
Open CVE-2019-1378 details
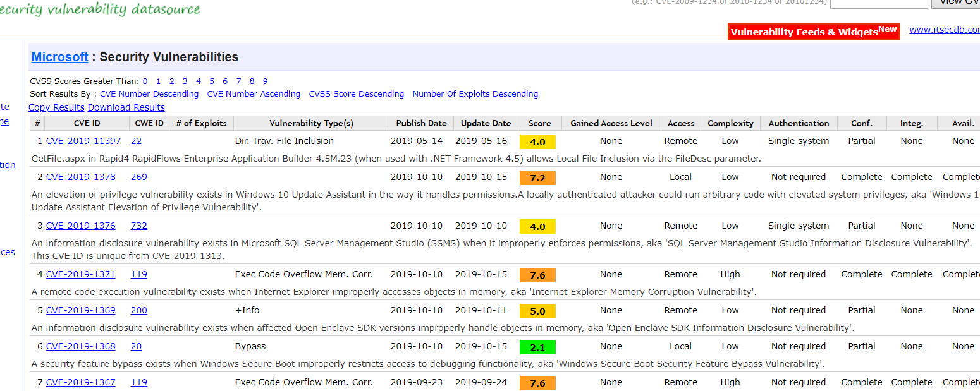coord(81,177)
